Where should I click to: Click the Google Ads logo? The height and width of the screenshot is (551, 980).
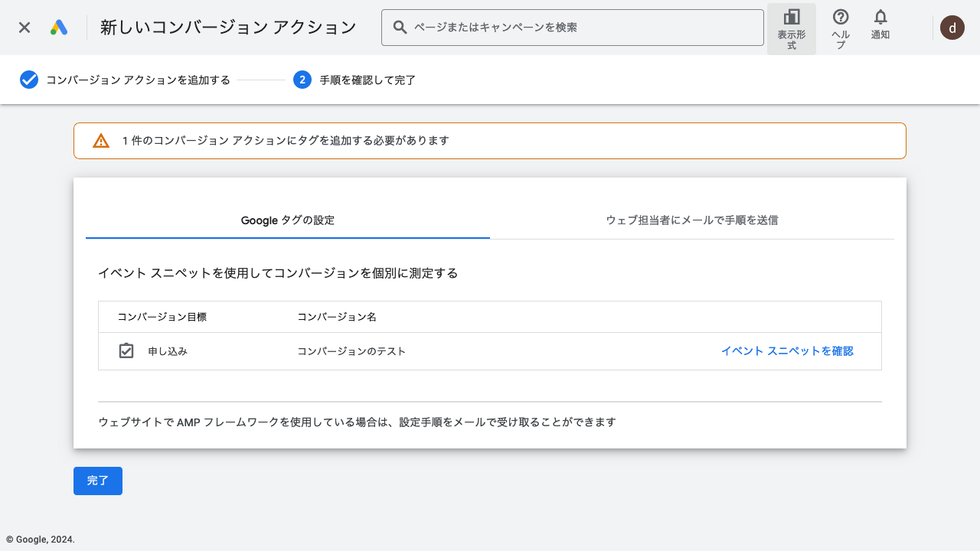point(59,28)
